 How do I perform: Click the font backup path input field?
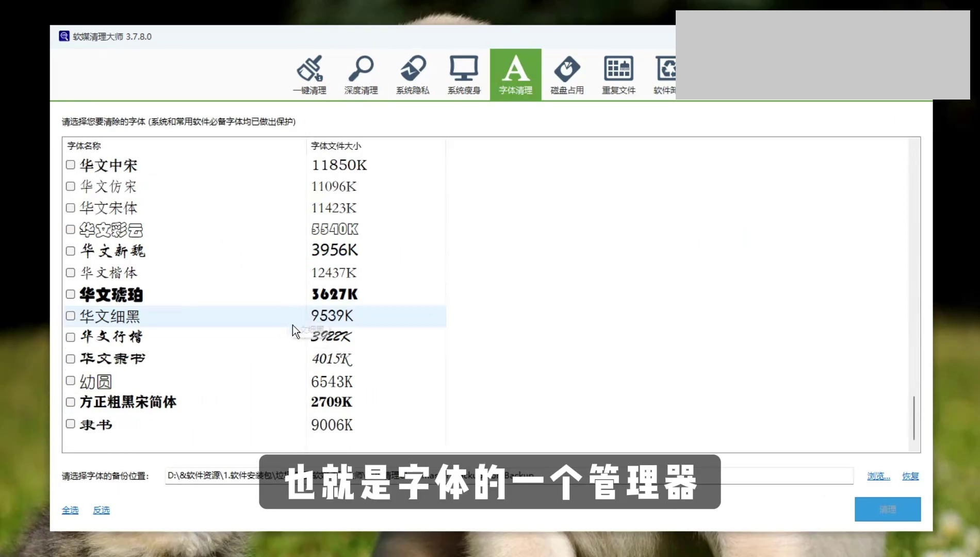[x=509, y=476]
